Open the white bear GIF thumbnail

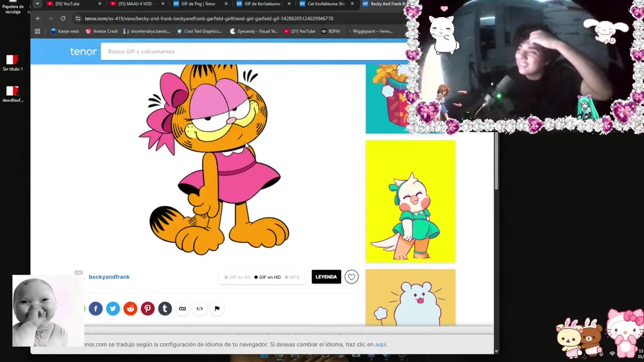411,298
